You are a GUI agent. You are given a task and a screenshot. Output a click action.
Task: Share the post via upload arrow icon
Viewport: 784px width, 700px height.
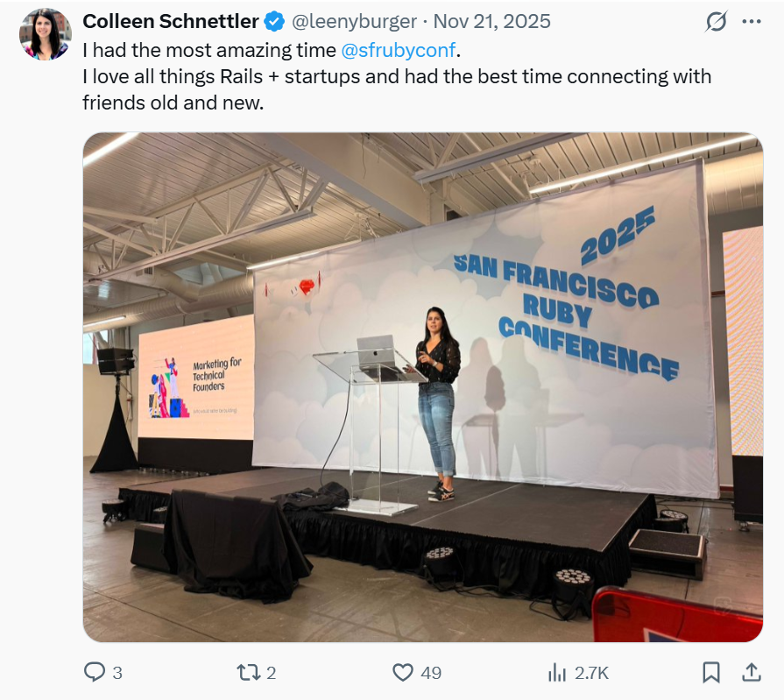pos(752,672)
